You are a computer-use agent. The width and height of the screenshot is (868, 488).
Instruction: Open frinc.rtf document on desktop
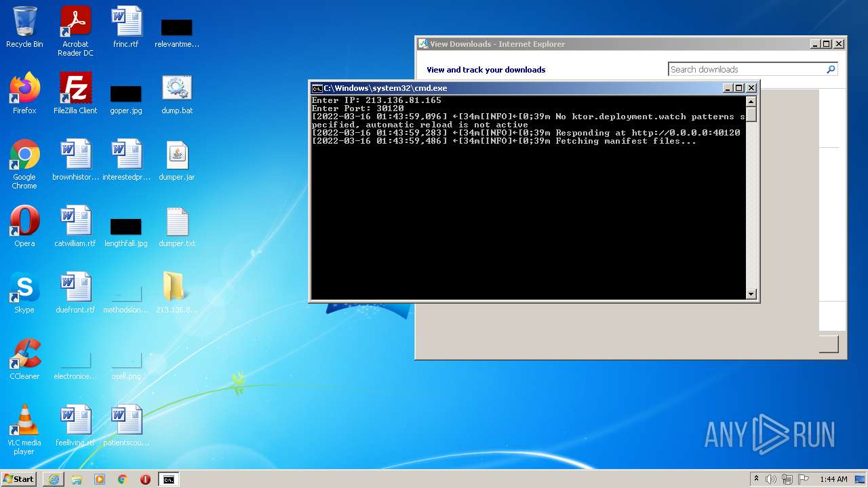(126, 28)
